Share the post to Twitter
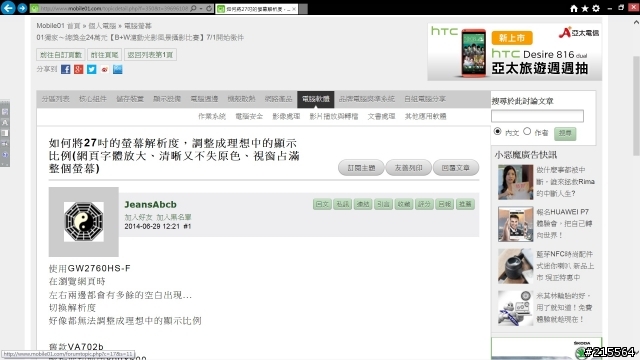640x360 pixels. (x=91, y=69)
